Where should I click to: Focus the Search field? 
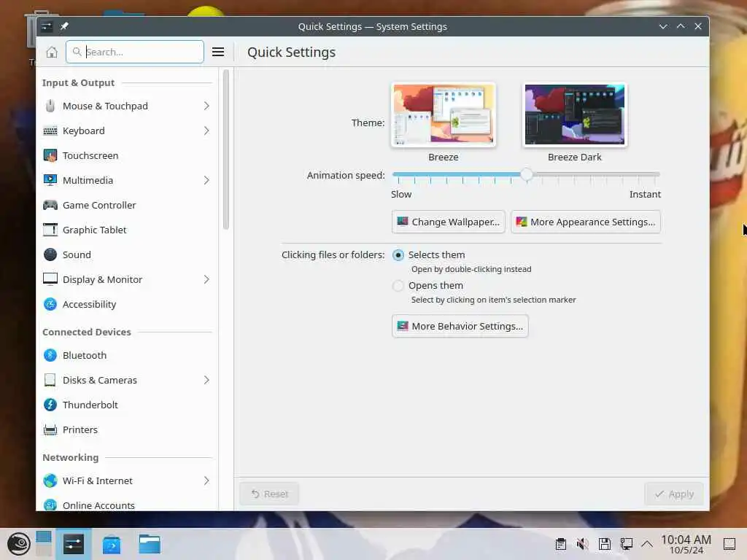tap(135, 52)
